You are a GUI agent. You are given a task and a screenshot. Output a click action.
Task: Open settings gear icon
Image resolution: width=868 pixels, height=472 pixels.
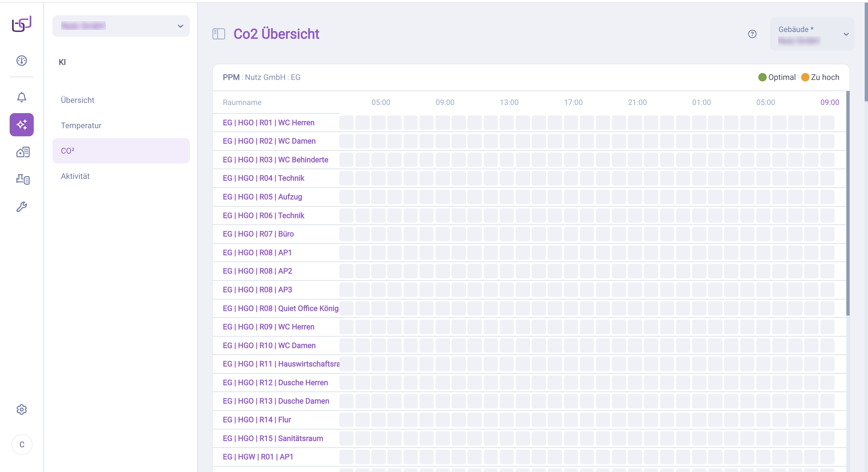point(22,410)
